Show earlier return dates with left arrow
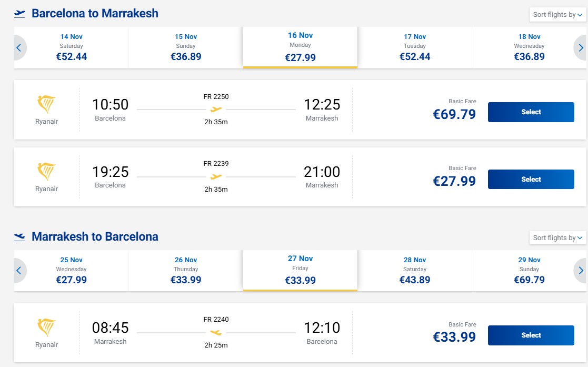Viewport: 588px width, 367px height. point(19,271)
